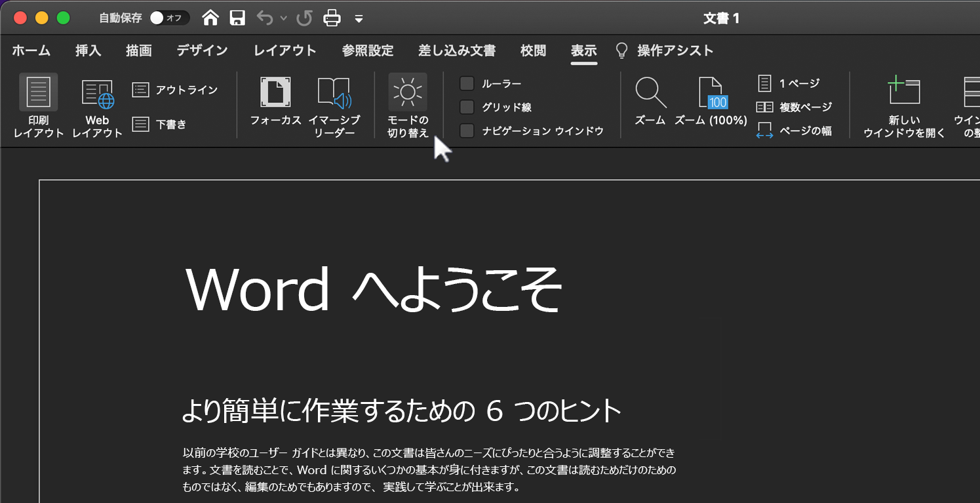
Task: Click the 表示 tab
Action: [583, 50]
